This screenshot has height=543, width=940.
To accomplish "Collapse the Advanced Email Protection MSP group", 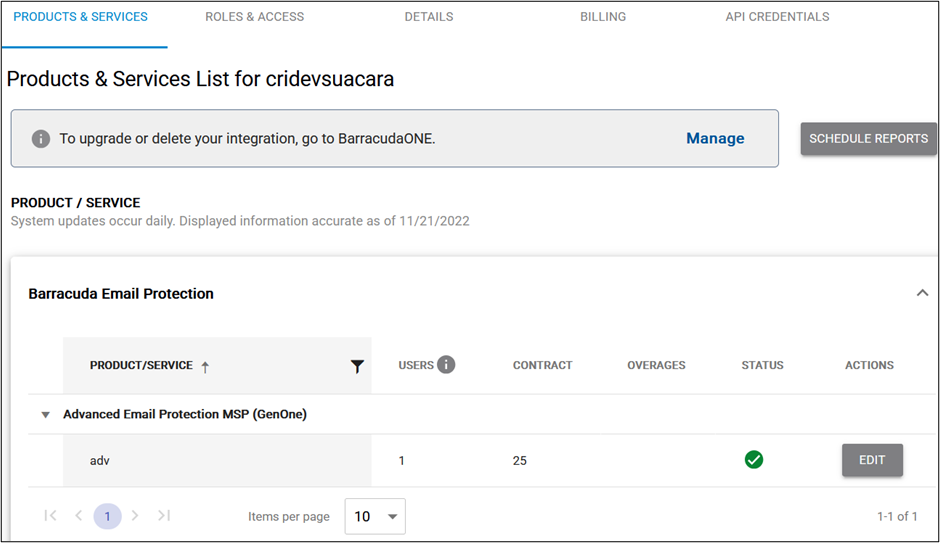I will click(x=45, y=414).
